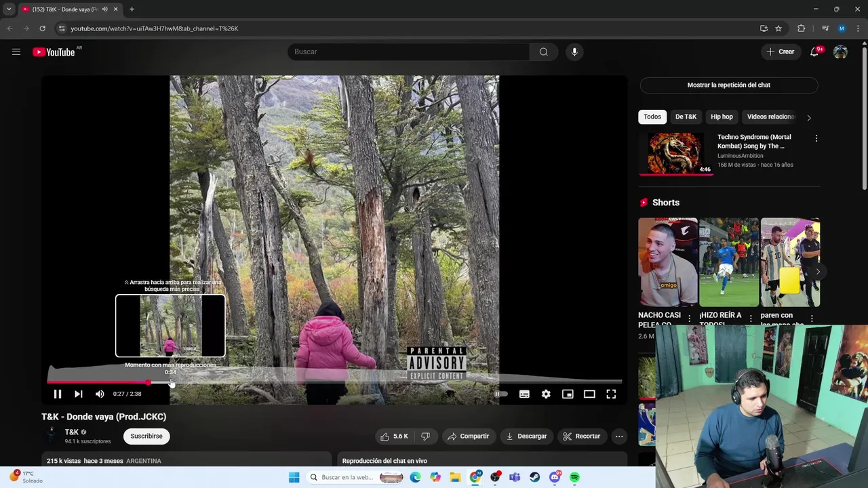Open T&K channel avatar
The height and width of the screenshot is (488, 868).
[x=51, y=436]
